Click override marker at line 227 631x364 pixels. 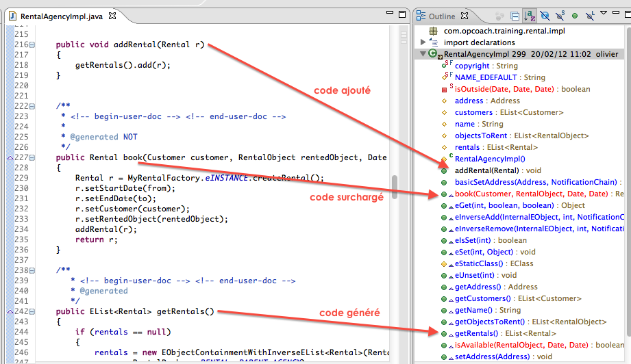point(10,158)
